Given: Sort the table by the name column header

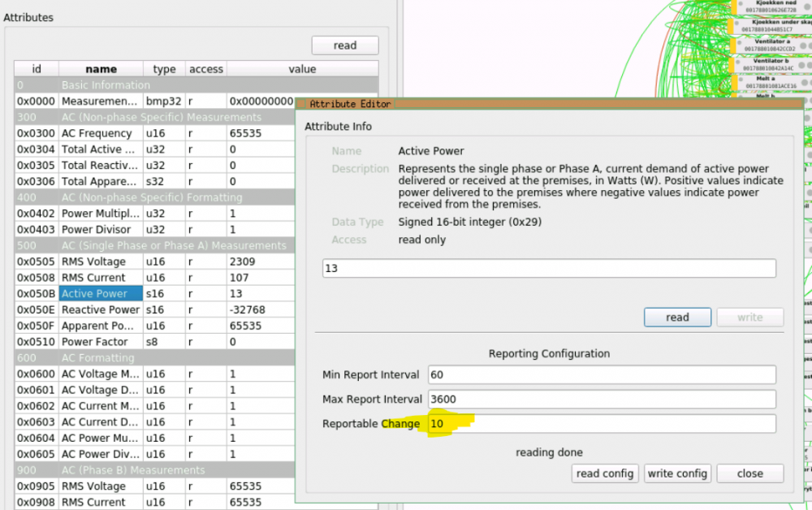Looking at the screenshot, I should (101, 69).
